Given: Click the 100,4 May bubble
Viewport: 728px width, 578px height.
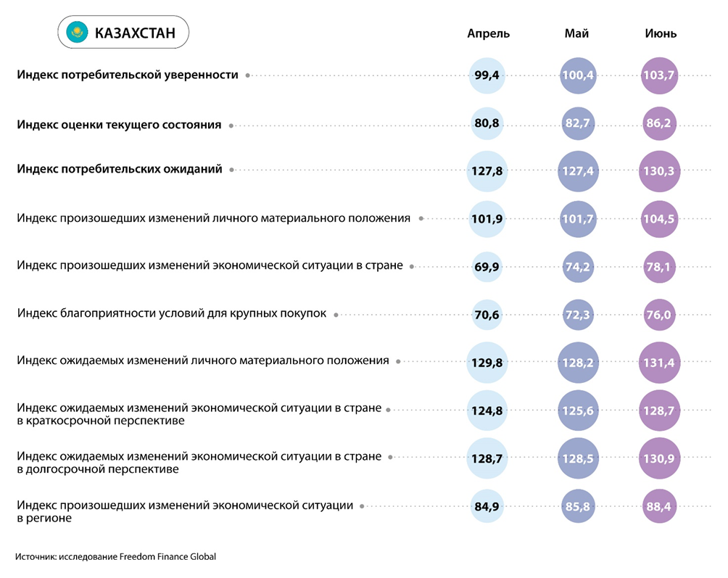Looking at the screenshot, I should click(578, 75).
